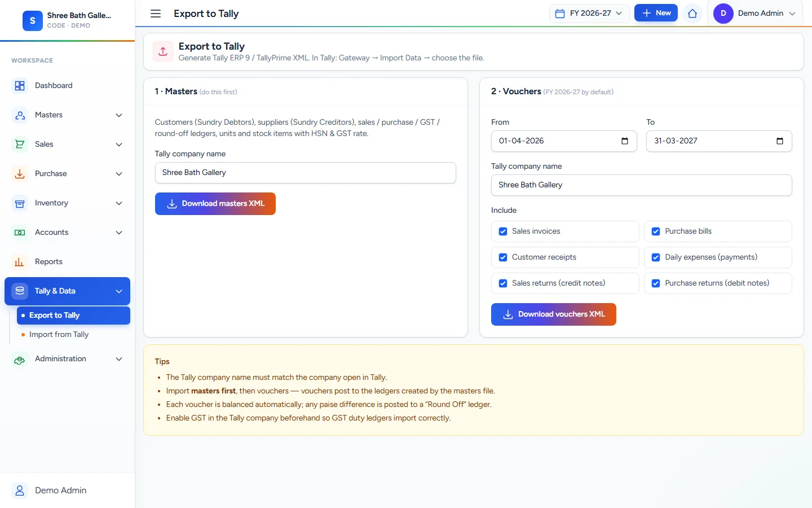Image resolution: width=812 pixels, height=508 pixels.
Task: Open the Sales sidebar menu
Action: tap(67, 144)
